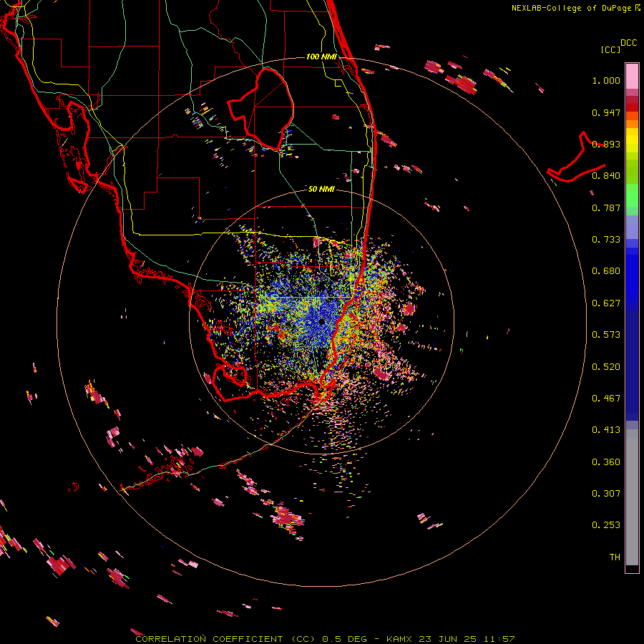Select the 0.360 legend value
Image resolution: width=644 pixels, height=644 pixels.
606,462
